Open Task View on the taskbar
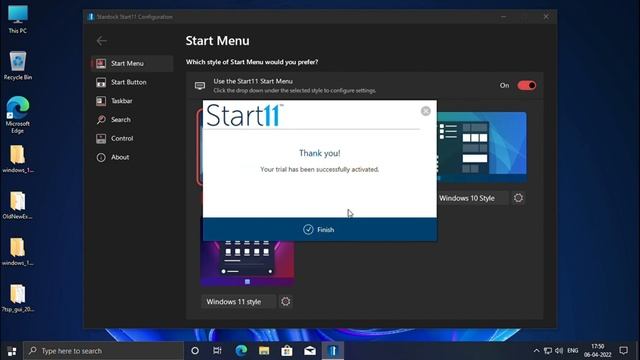Viewport: 640px width, 360px height. (217, 351)
